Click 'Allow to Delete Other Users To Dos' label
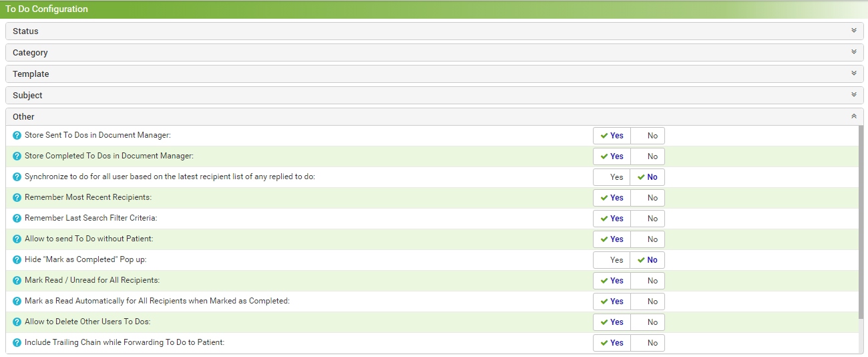This screenshot has width=868, height=357. pos(87,322)
